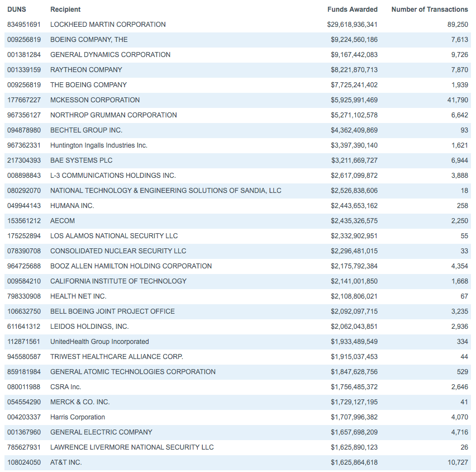
Task: Click the Funds Awarded column header
Action: pyautogui.click(x=353, y=10)
